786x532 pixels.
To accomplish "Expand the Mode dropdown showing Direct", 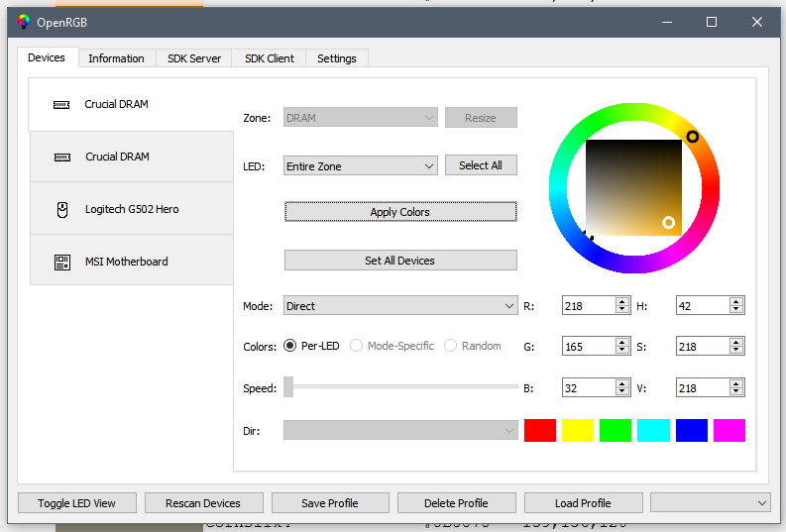I will point(400,305).
